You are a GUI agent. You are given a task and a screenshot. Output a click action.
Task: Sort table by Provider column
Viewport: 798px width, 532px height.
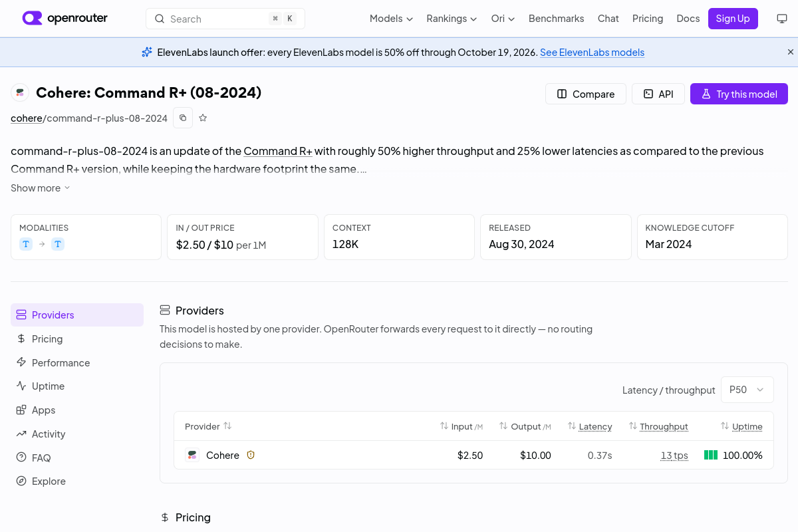coord(208,426)
